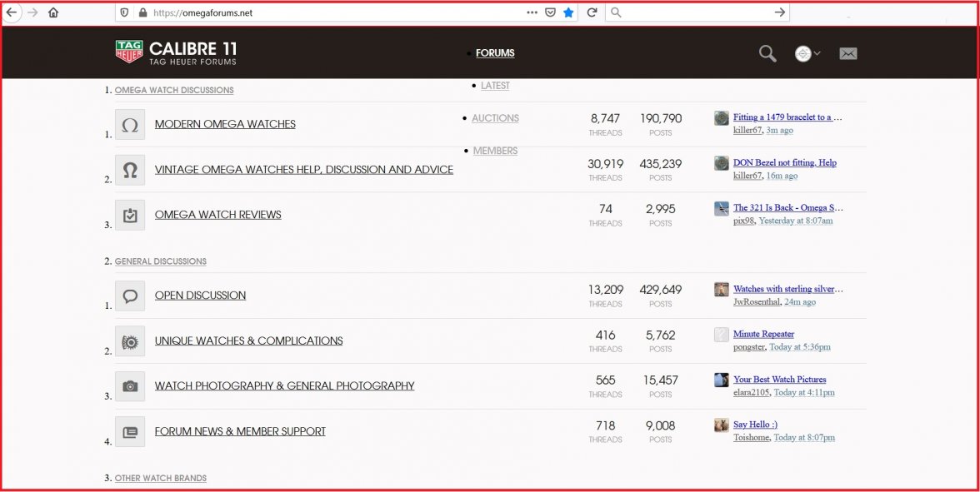
Task: Click the Calibre 11 TAG Heuer logo
Action: click(176, 52)
